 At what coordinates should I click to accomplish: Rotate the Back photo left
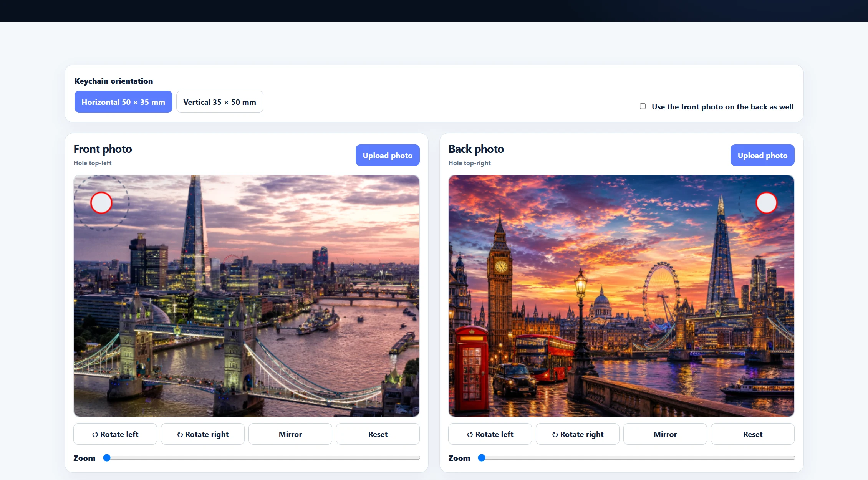click(x=490, y=434)
